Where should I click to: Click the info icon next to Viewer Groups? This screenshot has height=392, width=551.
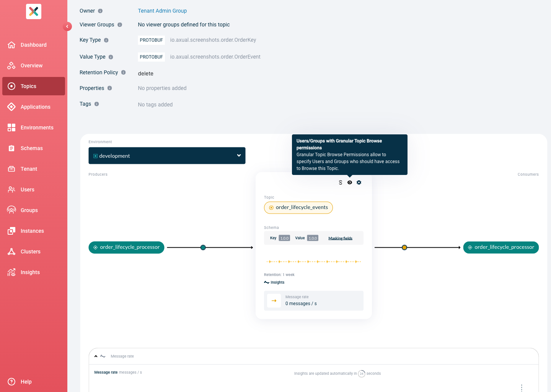120,25
